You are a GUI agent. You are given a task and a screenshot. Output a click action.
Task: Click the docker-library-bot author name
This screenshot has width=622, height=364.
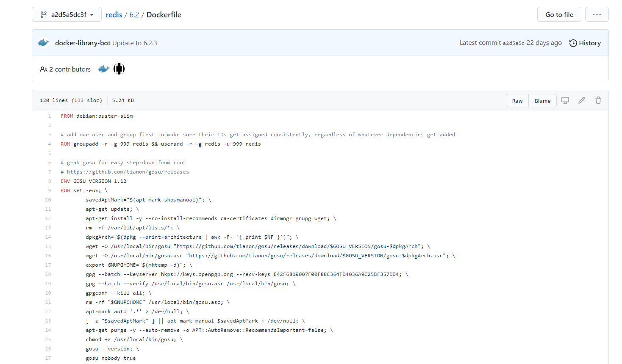(83, 43)
